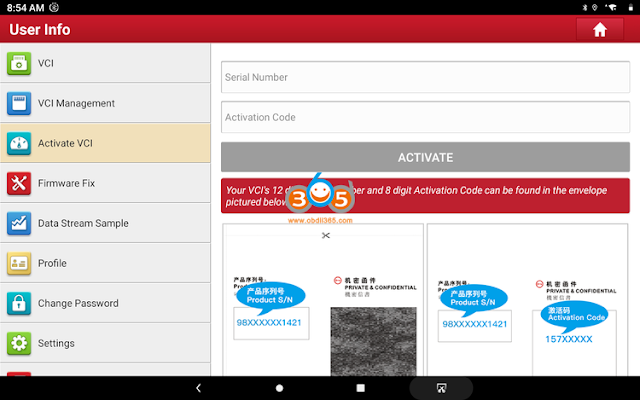Open the Profile menu entry
Image resolution: width=640 pixels, height=400 pixels.
tap(105, 263)
